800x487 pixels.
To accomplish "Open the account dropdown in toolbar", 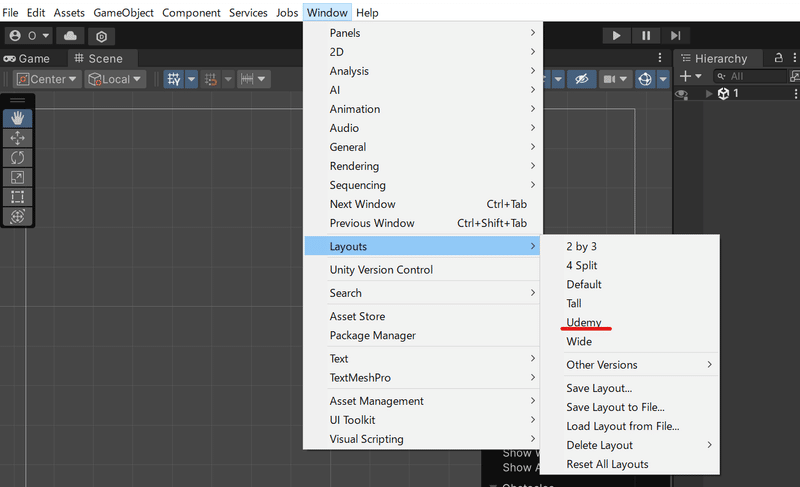I will [29, 36].
